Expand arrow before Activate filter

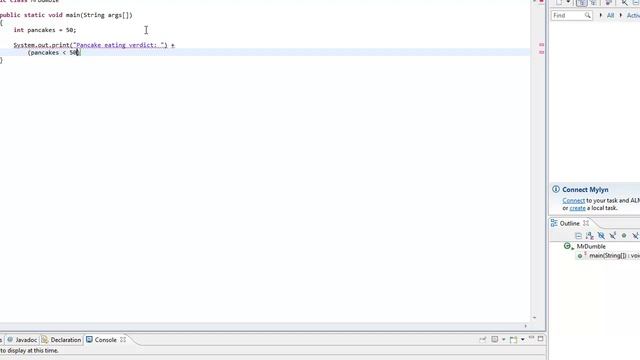tap(621, 16)
